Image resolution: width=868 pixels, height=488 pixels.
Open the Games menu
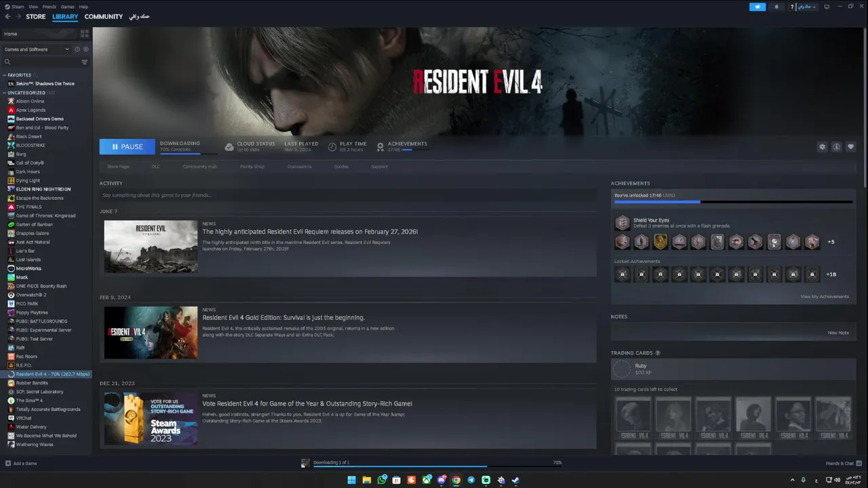(x=68, y=7)
